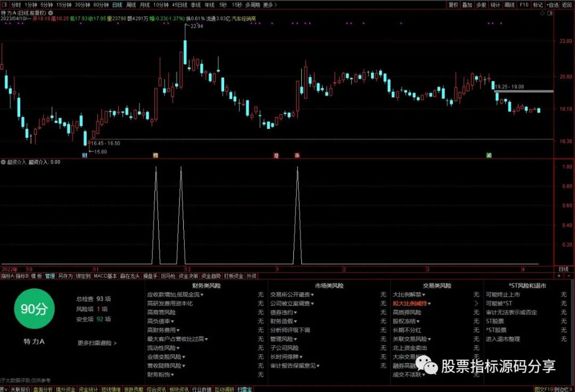Screen dimensions: 575x392
Task: Click 复权 button in top toolbar
Action: [x=453, y=5]
